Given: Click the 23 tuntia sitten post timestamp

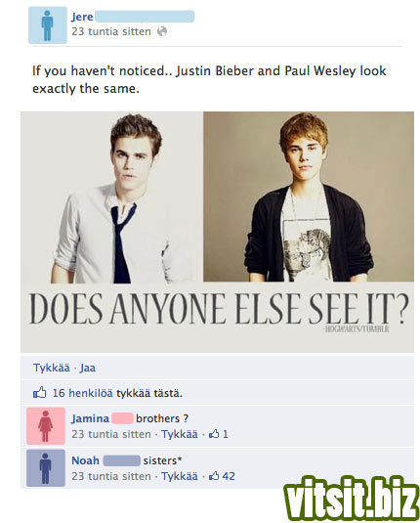Looking at the screenshot, I should pyautogui.click(x=111, y=31).
